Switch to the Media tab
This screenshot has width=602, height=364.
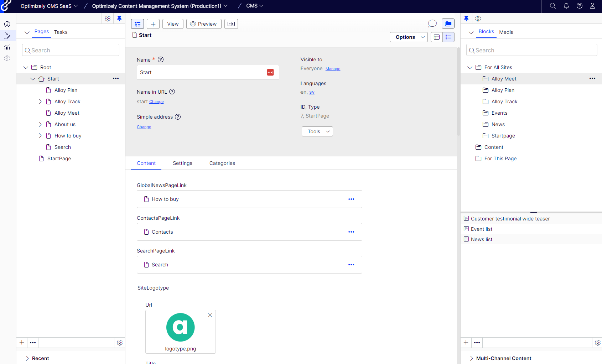coord(506,32)
